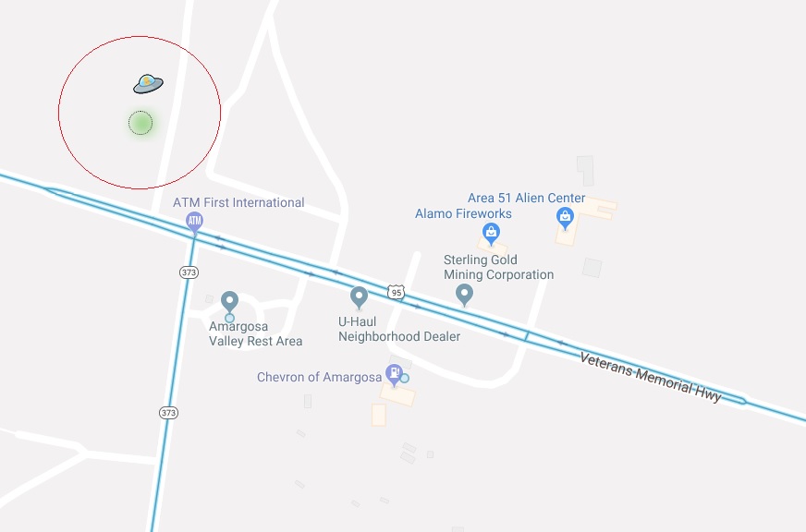This screenshot has width=806, height=532.
Task: Open the Area 51 Alien Center label
Action: pos(526,198)
